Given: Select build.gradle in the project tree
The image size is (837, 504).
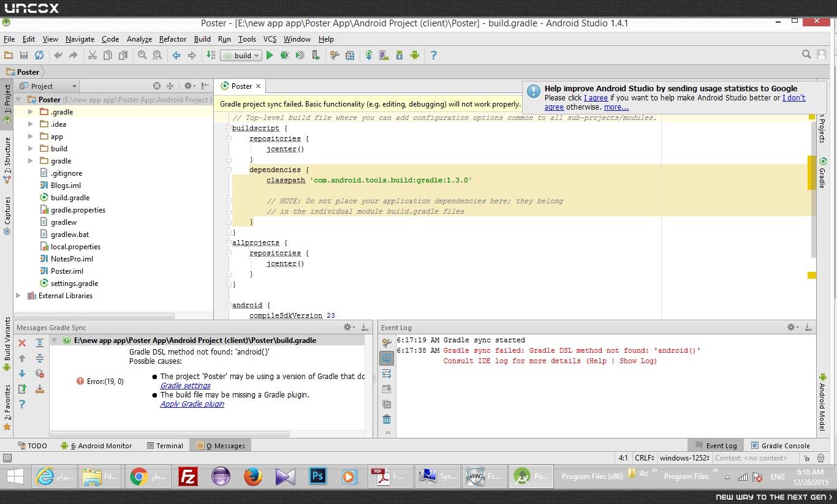Looking at the screenshot, I should [70, 198].
